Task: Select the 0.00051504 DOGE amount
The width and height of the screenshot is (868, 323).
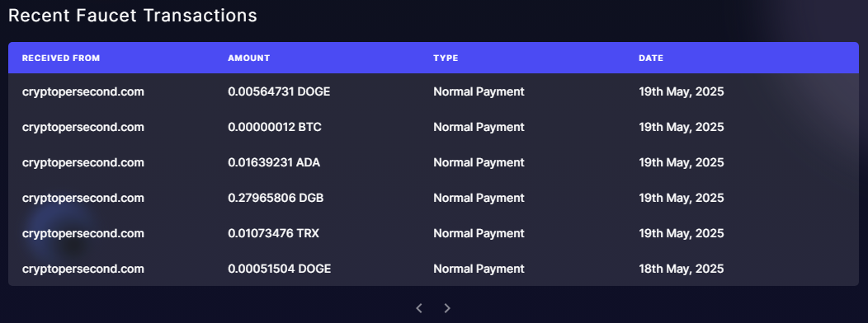Action: 280,269
